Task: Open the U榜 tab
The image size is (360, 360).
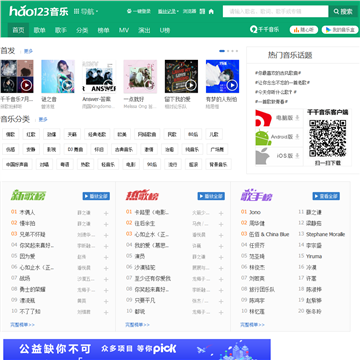Action: click(x=165, y=30)
